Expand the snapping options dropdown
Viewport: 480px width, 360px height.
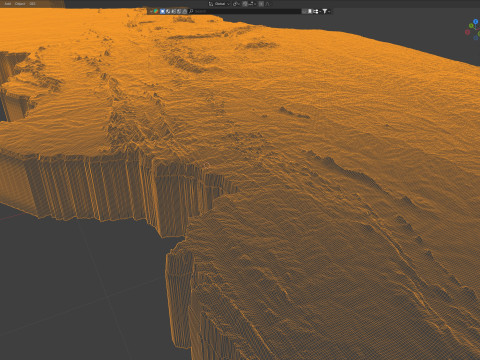coord(252,4)
